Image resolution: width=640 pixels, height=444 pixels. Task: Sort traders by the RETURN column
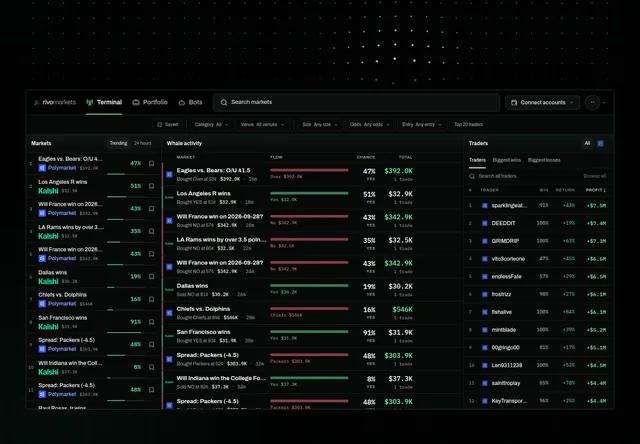pos(565,190)
